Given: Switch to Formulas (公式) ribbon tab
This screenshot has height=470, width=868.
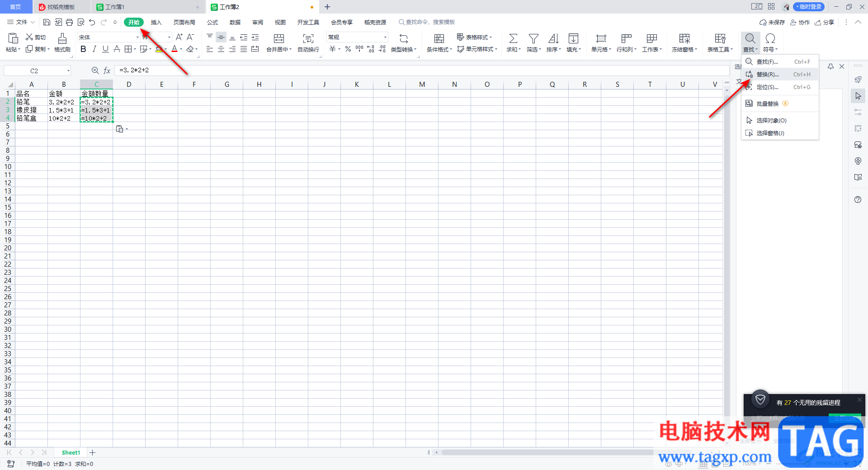Looking at the screenshot, I should pyautogui.click(x=212, y=23).
